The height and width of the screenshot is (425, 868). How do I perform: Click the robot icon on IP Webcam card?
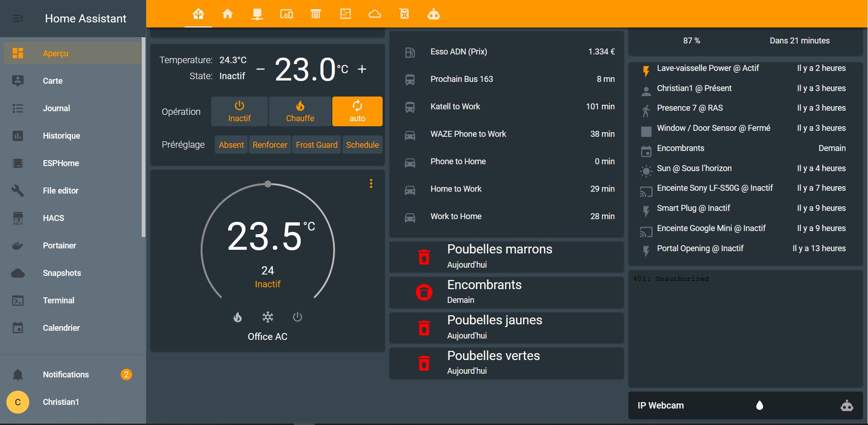pyautogui.click(x=847, y=405)
